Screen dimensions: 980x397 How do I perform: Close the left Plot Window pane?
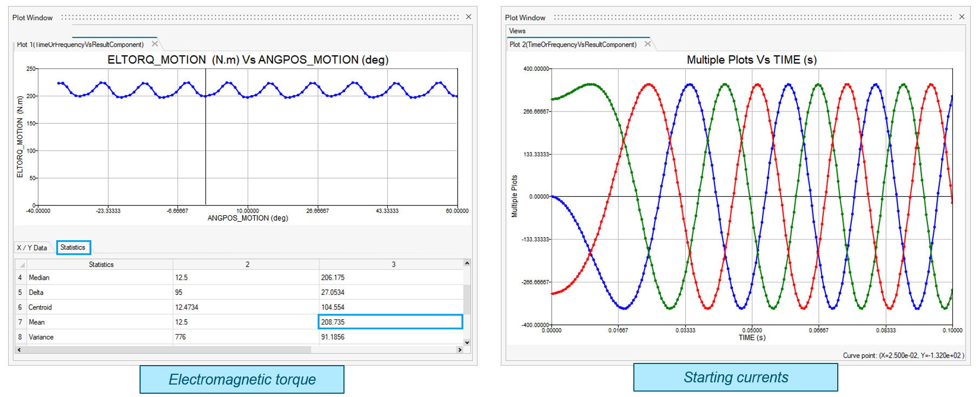468,17
